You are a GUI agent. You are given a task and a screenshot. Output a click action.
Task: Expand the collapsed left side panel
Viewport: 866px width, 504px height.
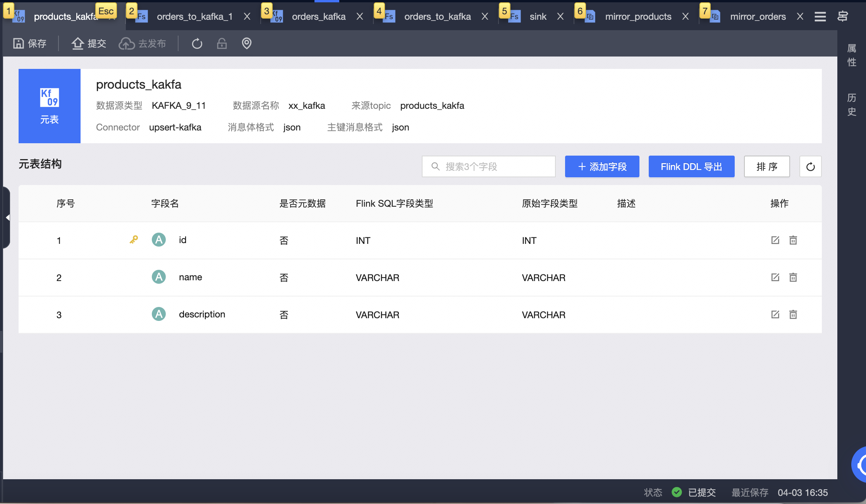pyautogui.click(x=7, y=218)
